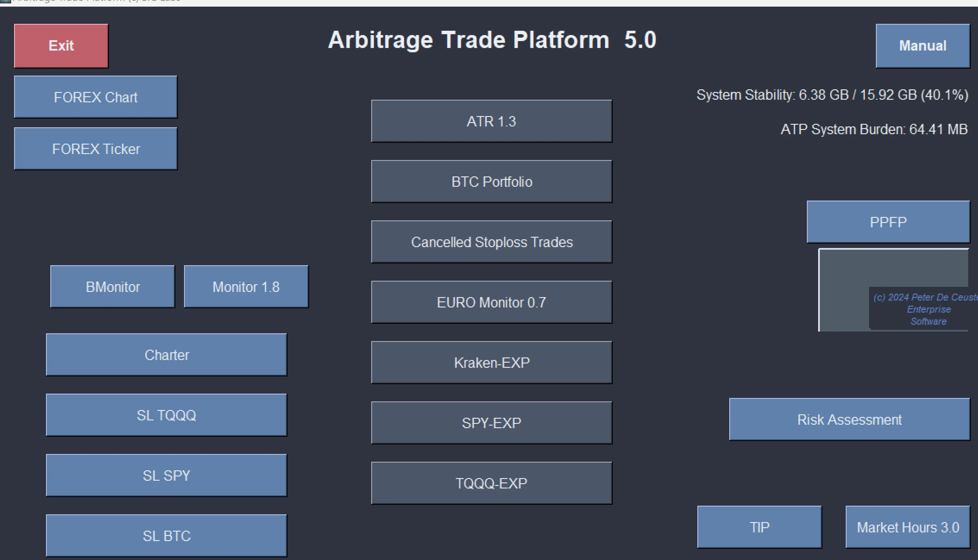
Task: Open the FOREX Ticker
Action: coord(95,149)
